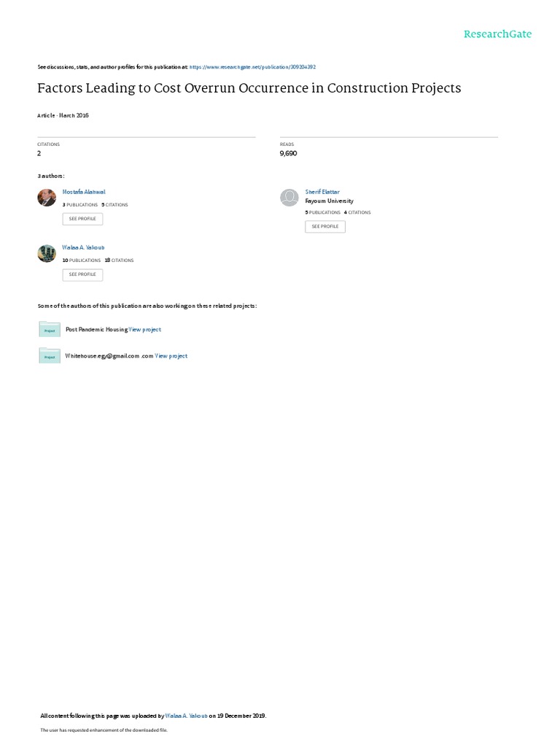560x747 pixels.
Task: Click the 9,690 reads count
Action: 288,153
